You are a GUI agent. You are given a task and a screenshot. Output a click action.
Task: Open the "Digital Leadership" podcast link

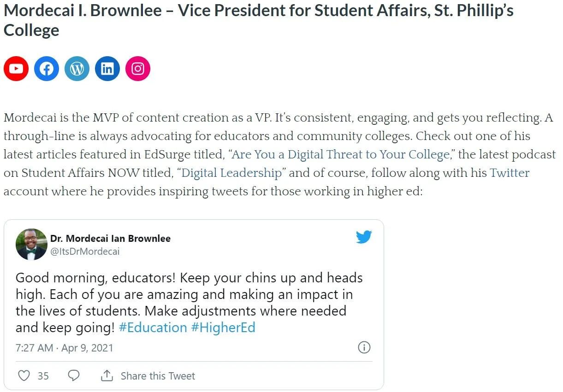pyautogui.click(x=231, y=173)
